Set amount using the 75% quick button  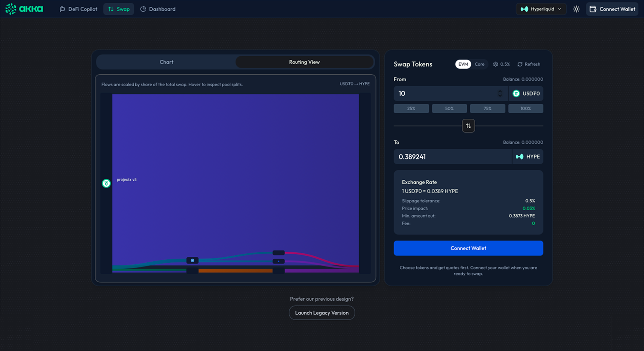[487, 108]
